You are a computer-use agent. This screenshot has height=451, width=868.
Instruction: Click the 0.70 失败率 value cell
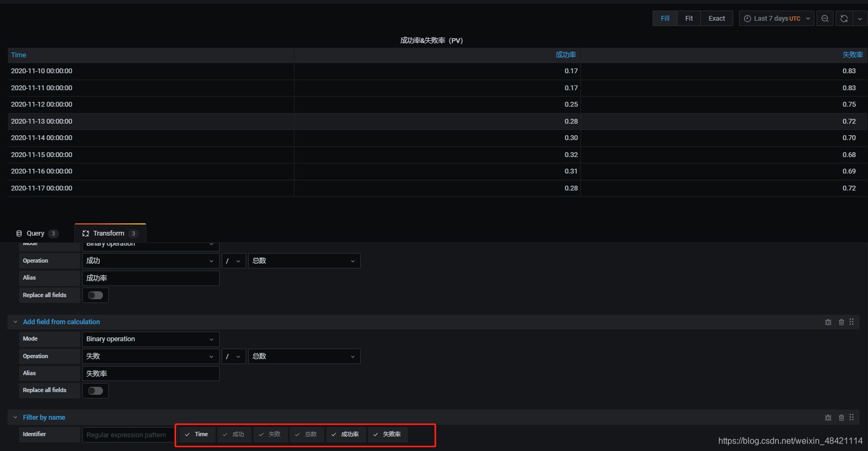point(724,138)
